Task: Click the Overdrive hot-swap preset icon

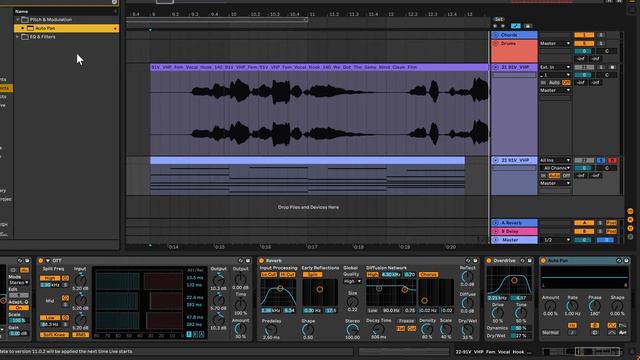Action: pos(522,260)
